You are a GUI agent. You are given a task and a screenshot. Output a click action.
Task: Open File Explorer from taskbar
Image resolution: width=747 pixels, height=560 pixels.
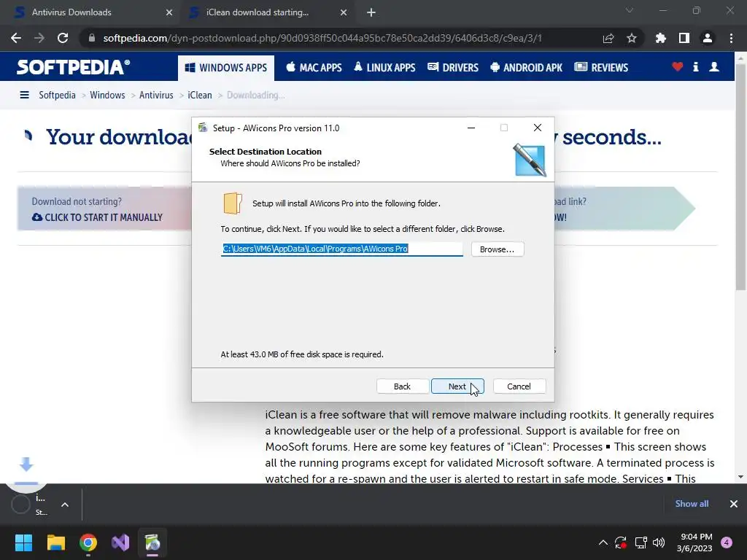pos(55,542)
